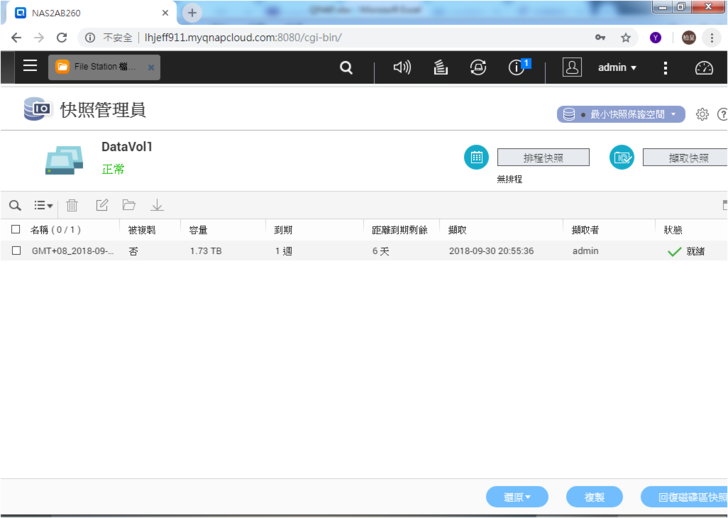Open event notifications info icon
The width and height of the screenshot is (728, 518).
(517, 68)
